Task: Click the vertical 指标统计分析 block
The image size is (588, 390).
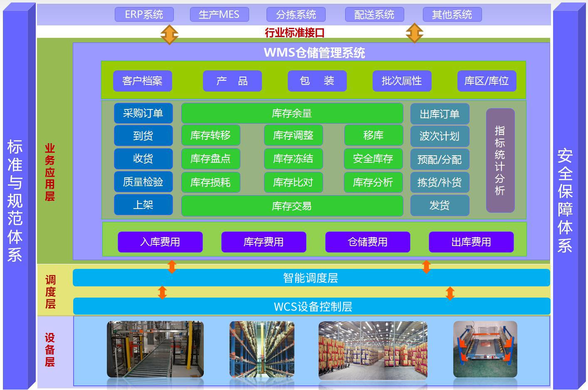Action: 500,160
